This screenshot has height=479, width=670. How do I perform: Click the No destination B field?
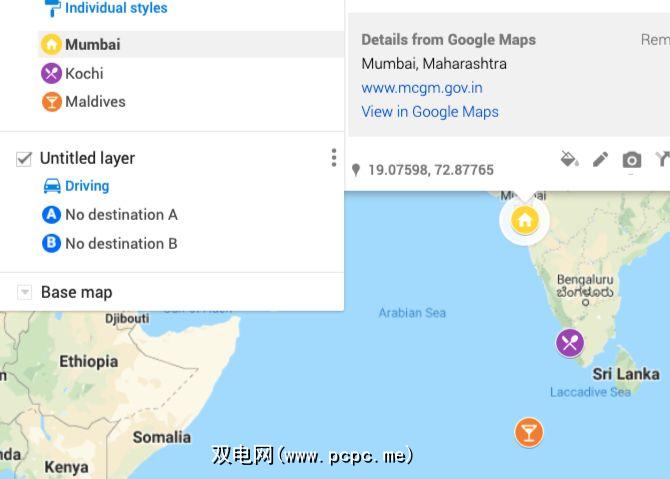click(121, 244)
